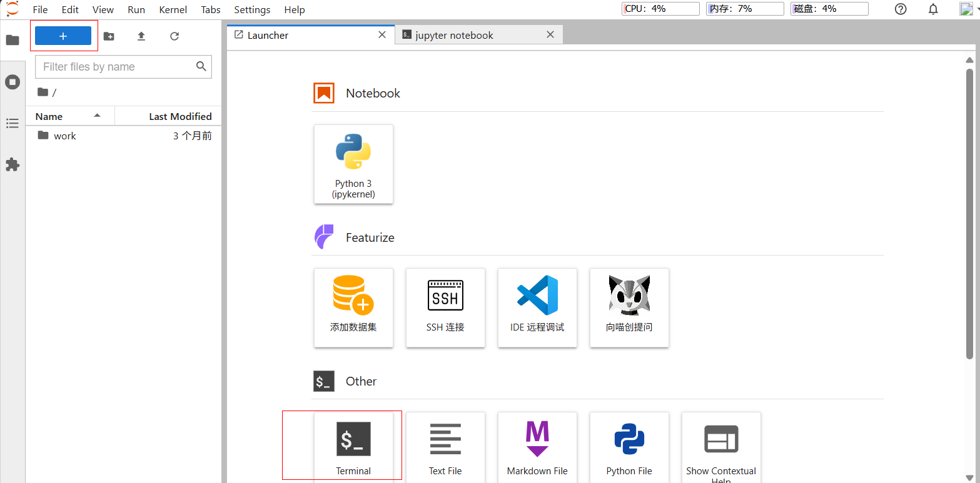This screenshot has width=980, height=483.
Task: Sort files by Last Modified column
Action: coord(168,116)
